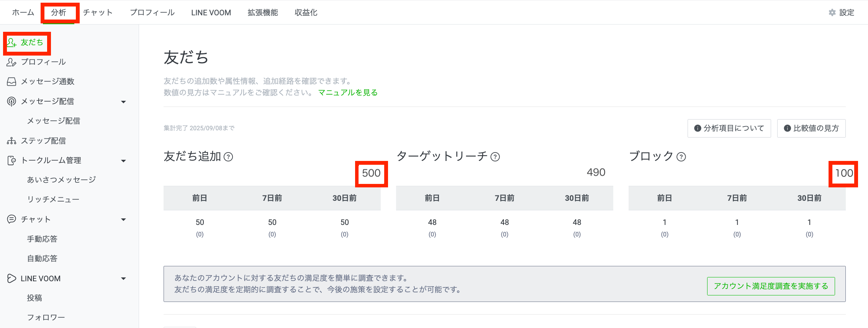868x328 pixels.
Task: Open help icon next to ブロック
Action: click(x=681, y=157)
